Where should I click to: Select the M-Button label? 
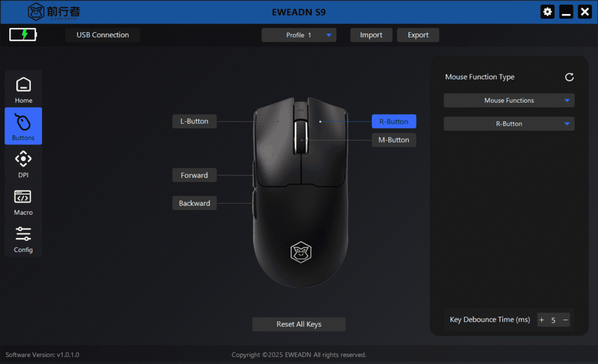coord(394,140)
